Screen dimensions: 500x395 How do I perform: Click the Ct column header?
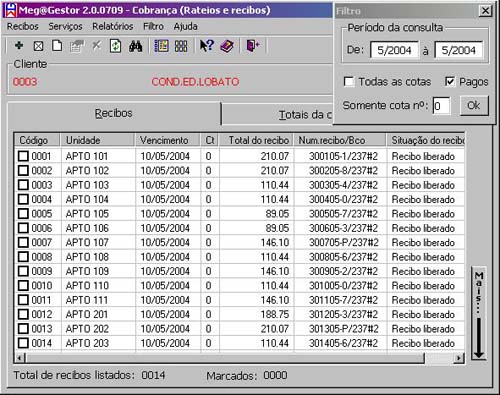(x=210, y=140)
